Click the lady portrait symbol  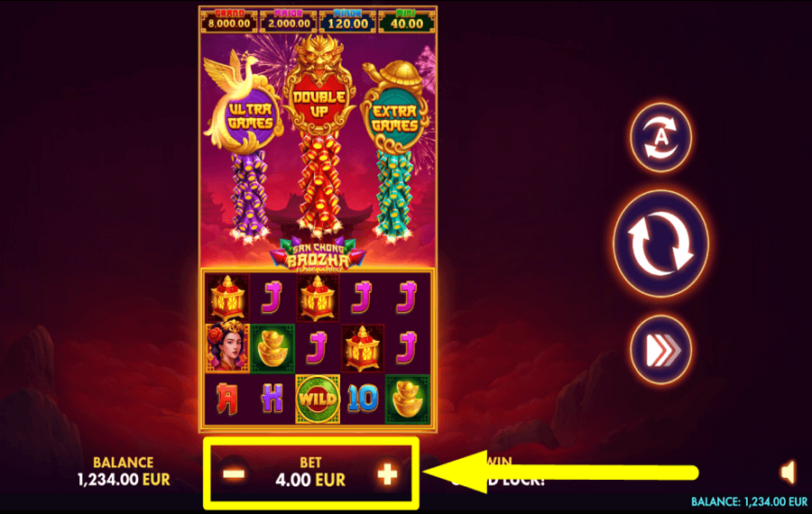(x=227, y=348)
